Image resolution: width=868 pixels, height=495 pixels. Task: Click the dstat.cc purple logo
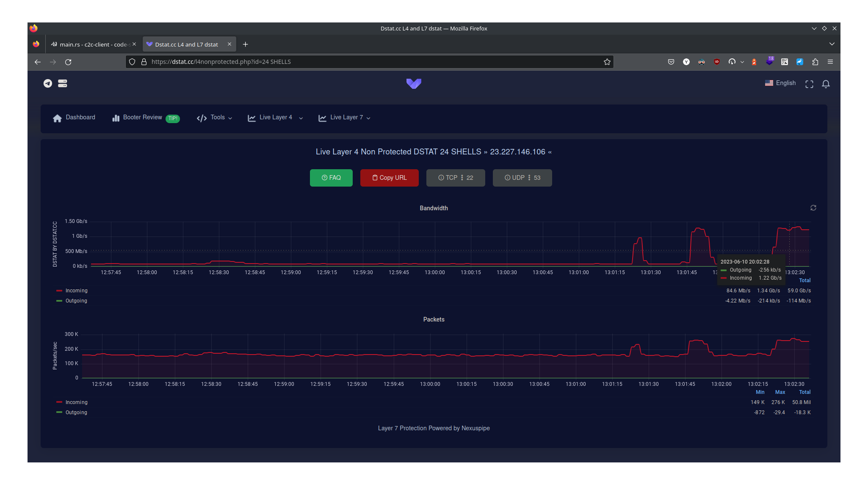[414, 83]
